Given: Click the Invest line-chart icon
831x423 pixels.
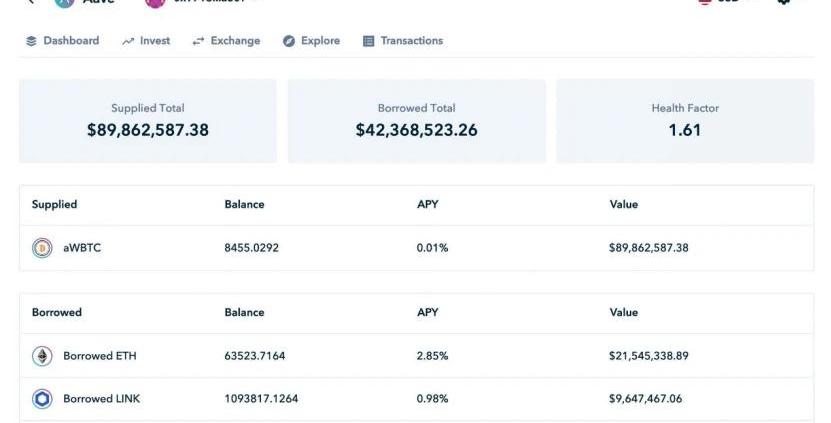Looking at the screenshot, I should click(x=128, y=41).
